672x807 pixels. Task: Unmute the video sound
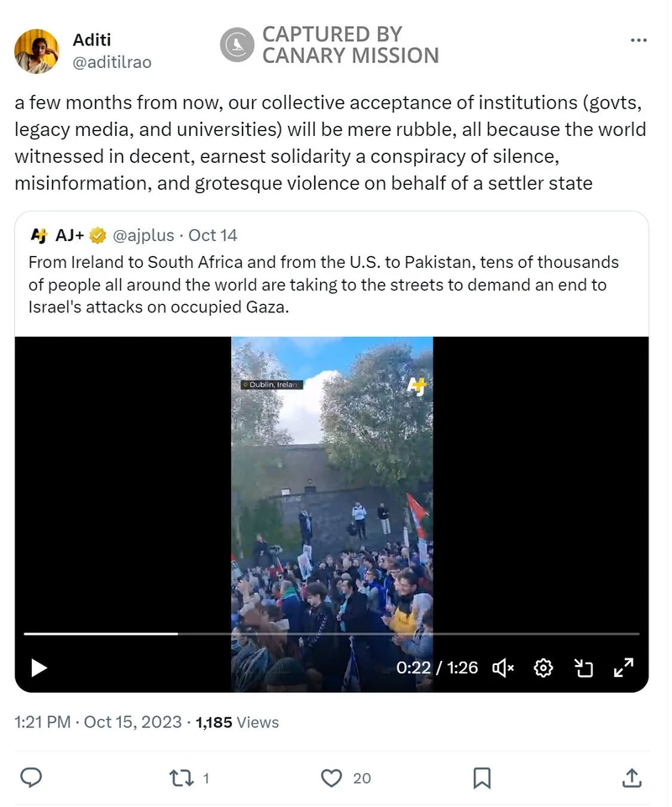point(503,668)
